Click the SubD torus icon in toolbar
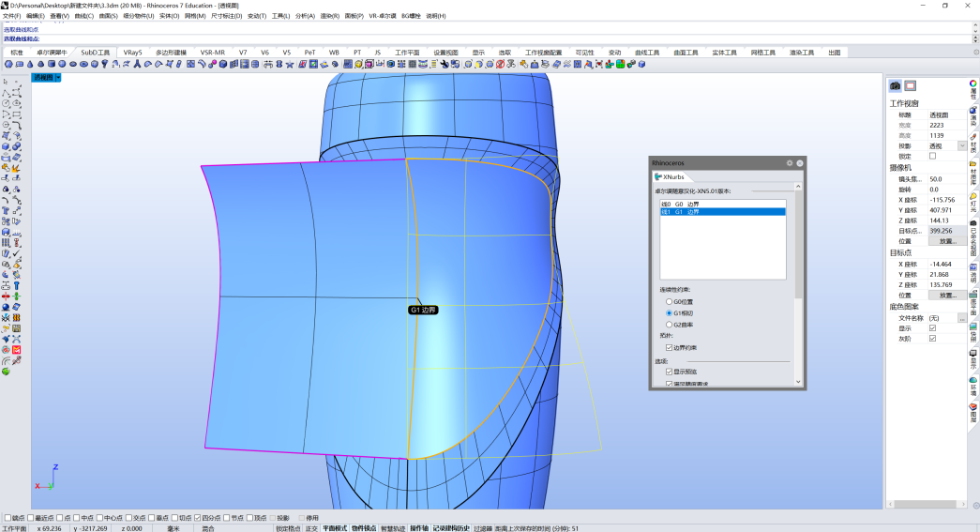 tap(83, 64)
